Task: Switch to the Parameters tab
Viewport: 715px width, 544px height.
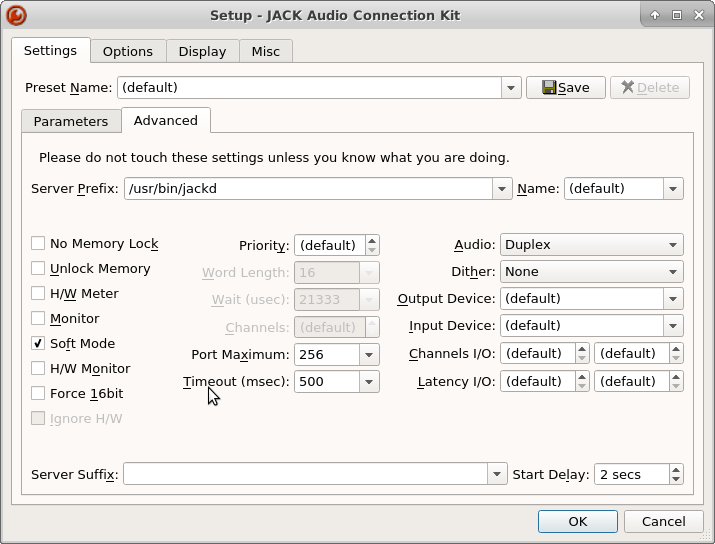Action: pyautogui.click(x=70, y=121)
